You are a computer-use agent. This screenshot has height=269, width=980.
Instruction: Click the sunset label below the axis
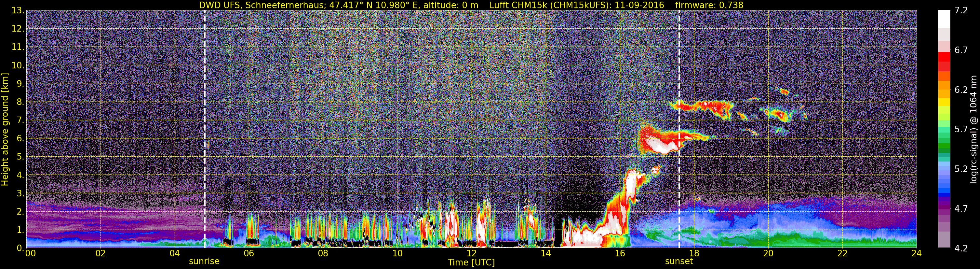[x=679, y=262]
